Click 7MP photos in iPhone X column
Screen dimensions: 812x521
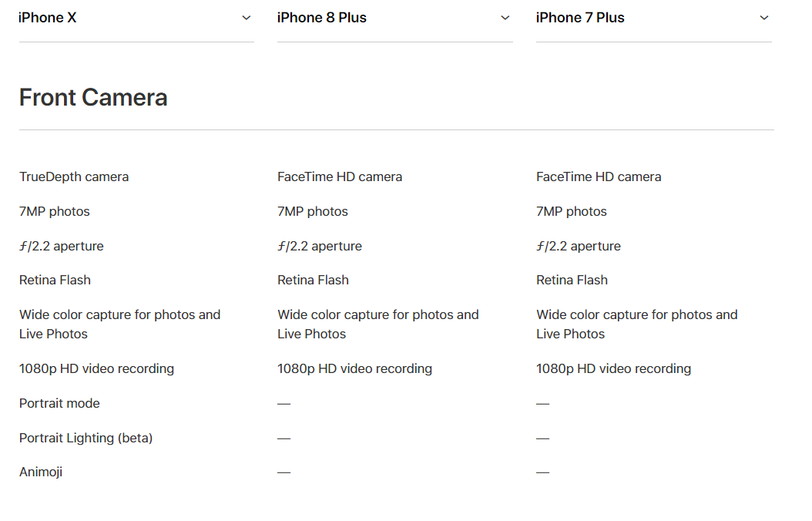(54, 211)
